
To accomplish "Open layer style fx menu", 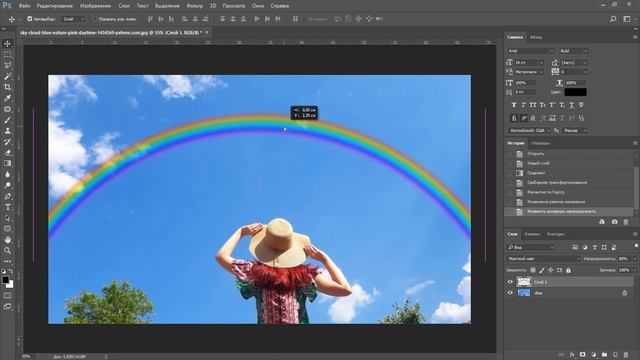I will (572, 355).
